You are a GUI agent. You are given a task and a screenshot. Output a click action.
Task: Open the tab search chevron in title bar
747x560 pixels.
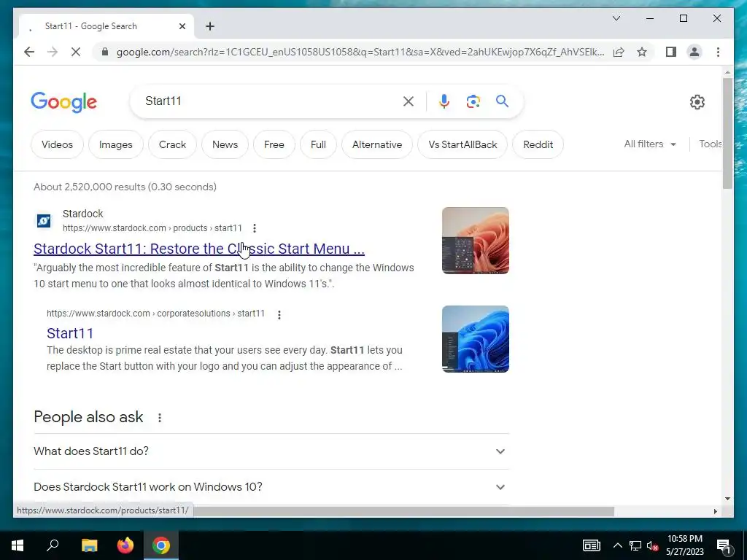tap(616, 18)
